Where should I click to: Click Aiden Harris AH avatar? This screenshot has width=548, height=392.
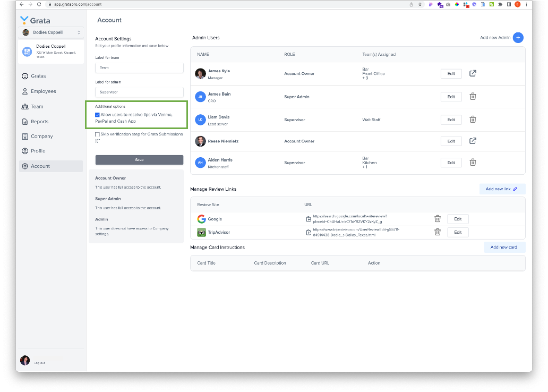[x=200, y=163]
